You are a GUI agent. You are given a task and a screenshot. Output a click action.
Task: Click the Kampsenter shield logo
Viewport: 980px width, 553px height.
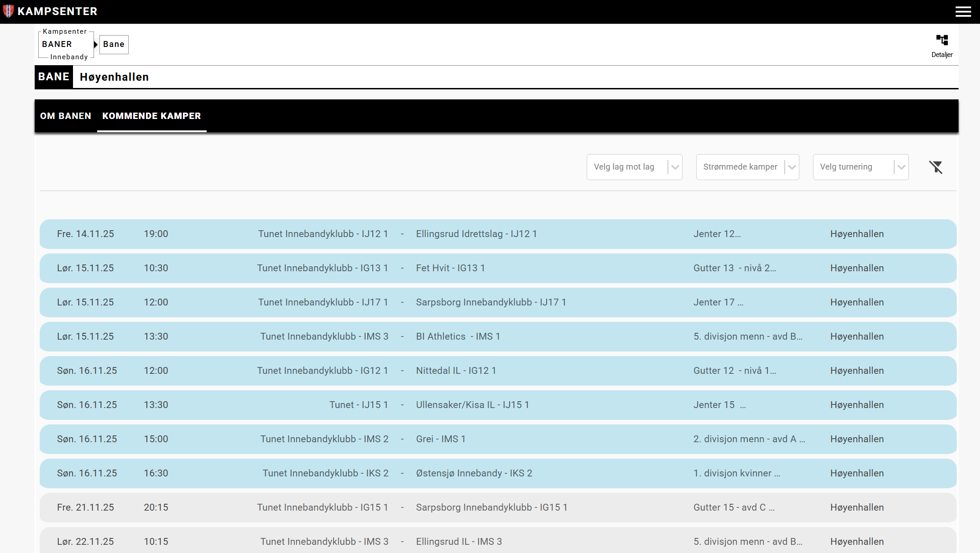(8, 11)
